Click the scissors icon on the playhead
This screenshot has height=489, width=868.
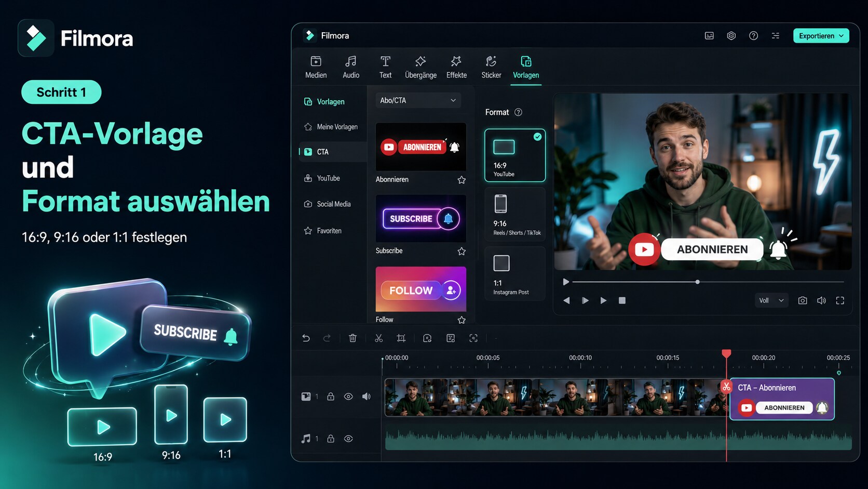click(726, 387)
